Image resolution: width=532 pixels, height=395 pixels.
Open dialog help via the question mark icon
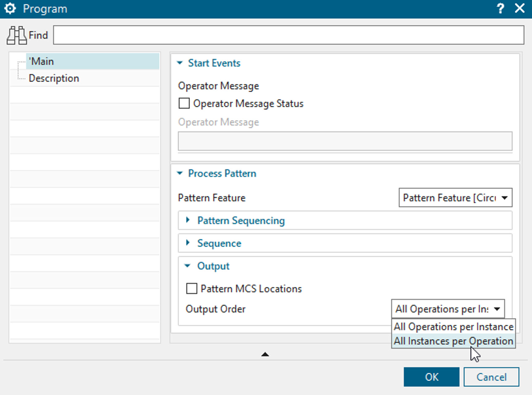(x=500, y=8)
